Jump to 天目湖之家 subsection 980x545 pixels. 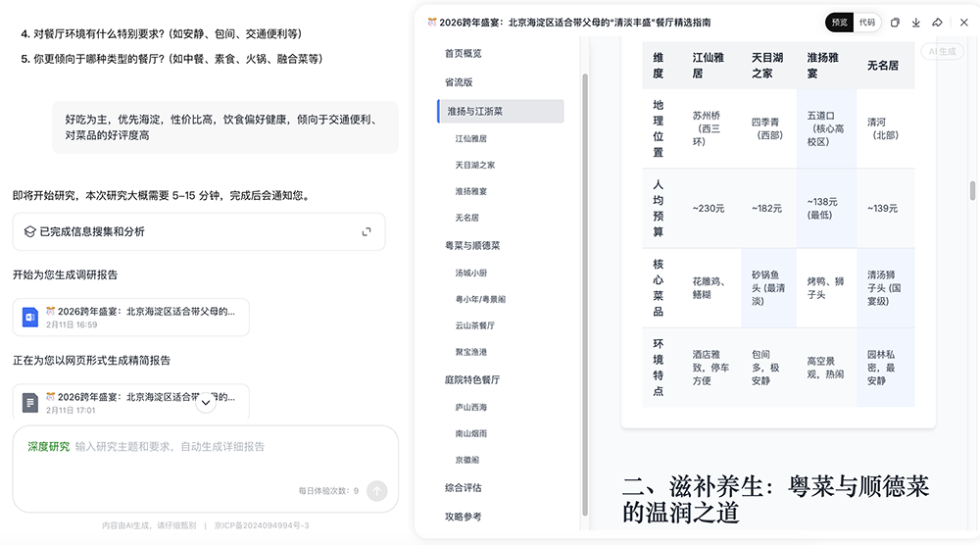(475, 165)
